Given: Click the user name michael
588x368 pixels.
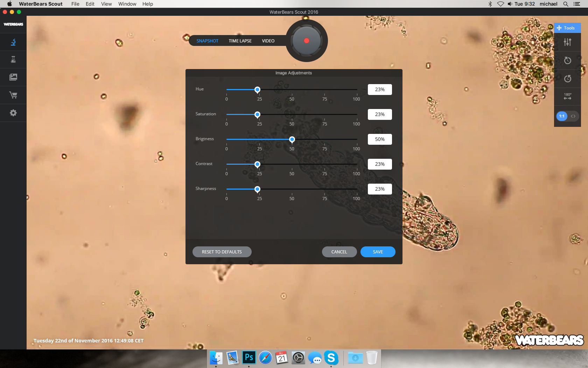Looking at the screenshot, I should point(548,4).
